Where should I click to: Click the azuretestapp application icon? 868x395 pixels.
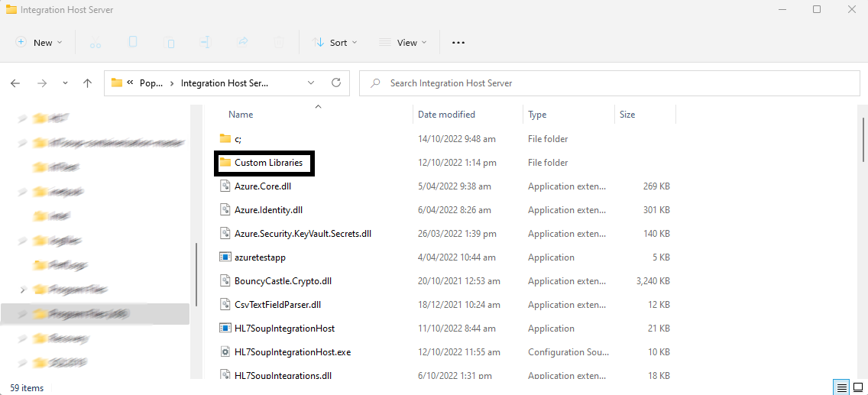tap(225, 257)
